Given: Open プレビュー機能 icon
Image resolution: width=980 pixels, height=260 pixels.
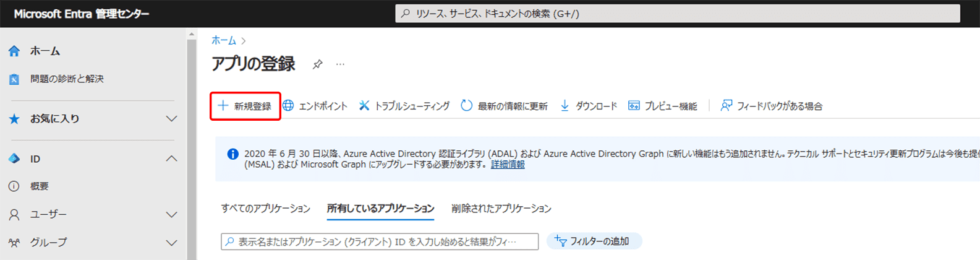Looking at the screenshot, I should click(x=634, y=106).
